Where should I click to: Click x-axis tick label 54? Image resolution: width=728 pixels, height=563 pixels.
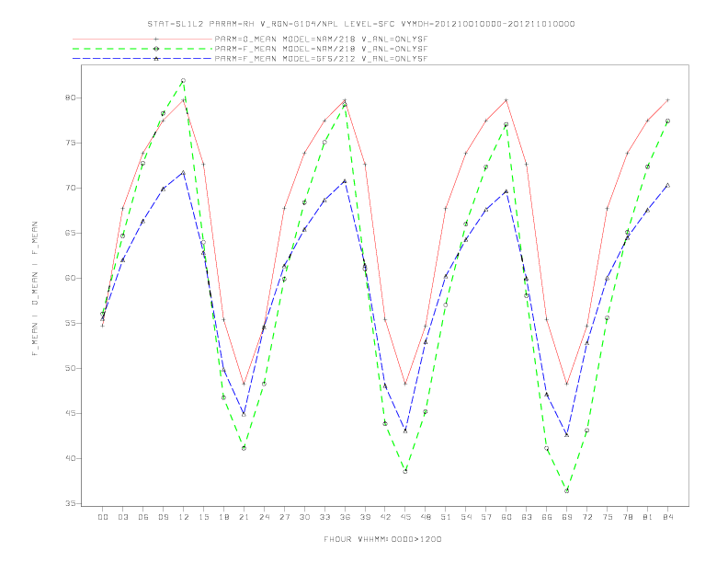(x=466, y=517)
